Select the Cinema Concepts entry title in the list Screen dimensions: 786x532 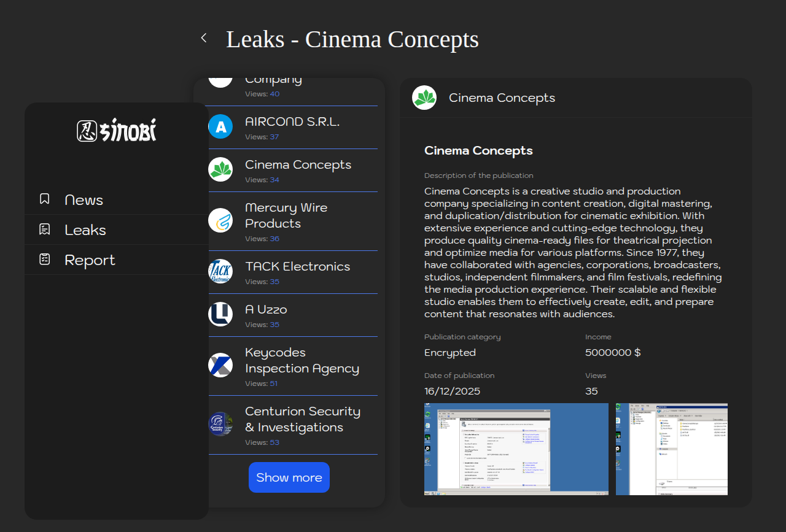click(298, 164)
